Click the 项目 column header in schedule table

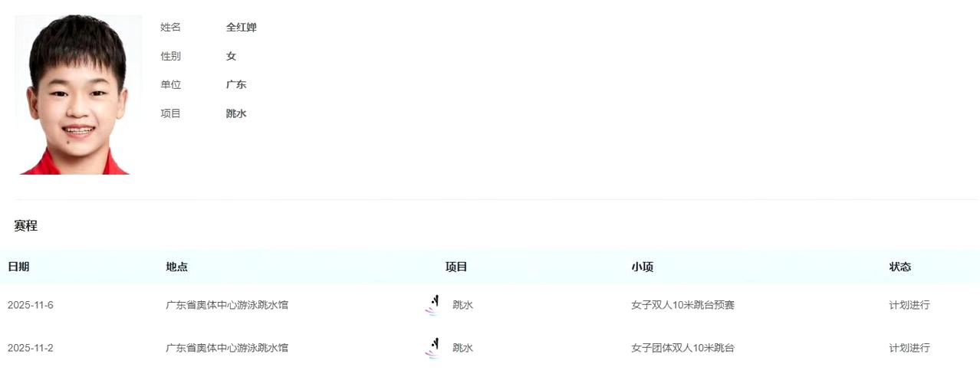(456, 267)
